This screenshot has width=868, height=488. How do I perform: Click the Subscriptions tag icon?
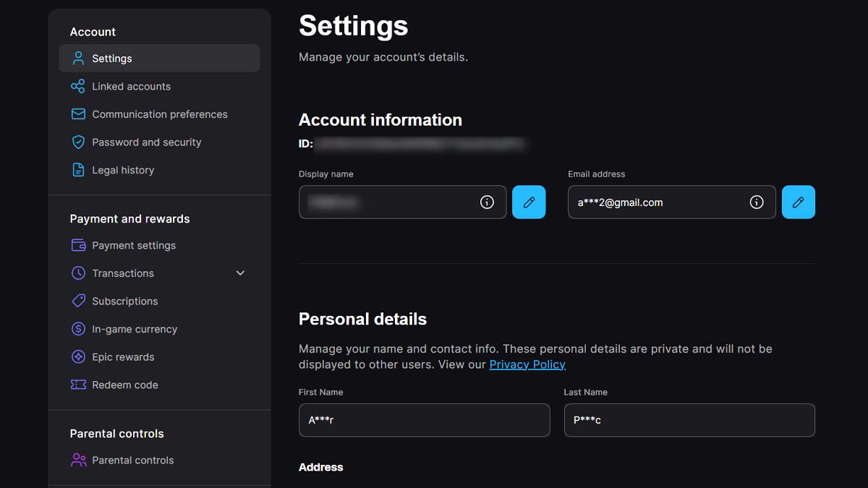point(78,301)
